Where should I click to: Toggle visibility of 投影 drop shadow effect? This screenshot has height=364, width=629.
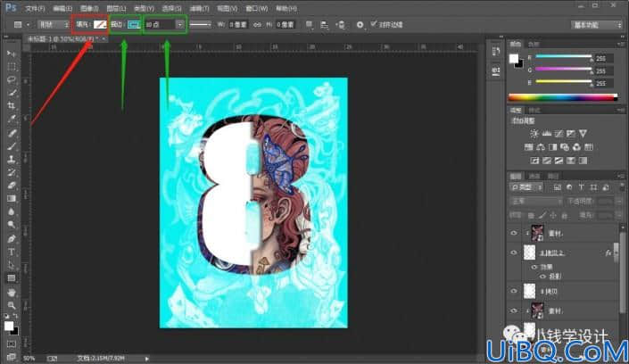click(542, 276)
